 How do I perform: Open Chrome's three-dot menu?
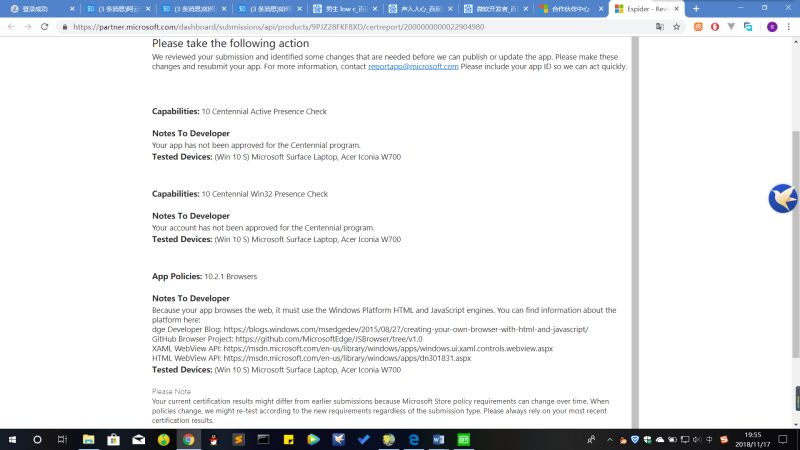(789, 27)
